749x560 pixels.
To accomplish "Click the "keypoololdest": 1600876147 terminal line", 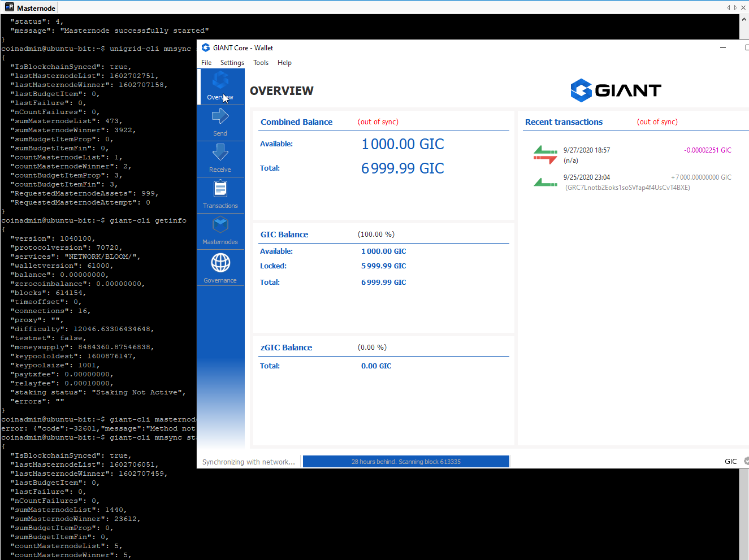I will click(73, 356).
